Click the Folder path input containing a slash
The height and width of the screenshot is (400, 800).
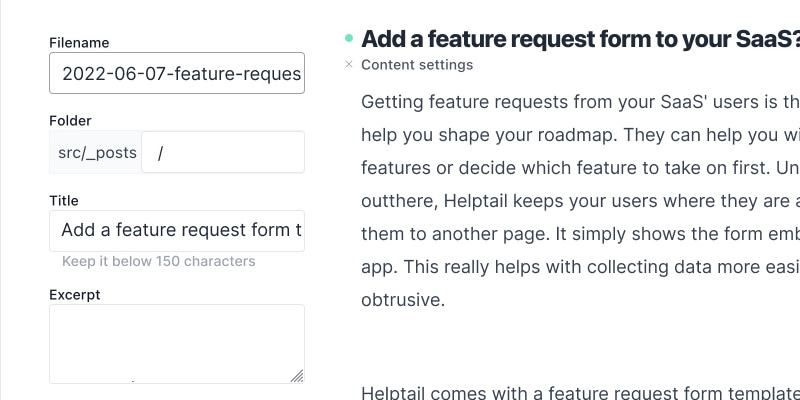click(222, 152)
